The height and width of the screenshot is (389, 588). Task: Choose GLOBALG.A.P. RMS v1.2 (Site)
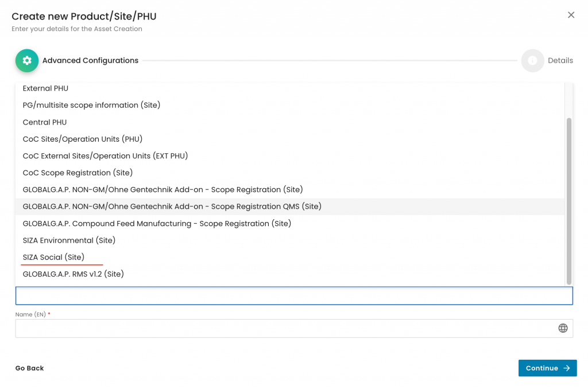[x=73, y=274]
